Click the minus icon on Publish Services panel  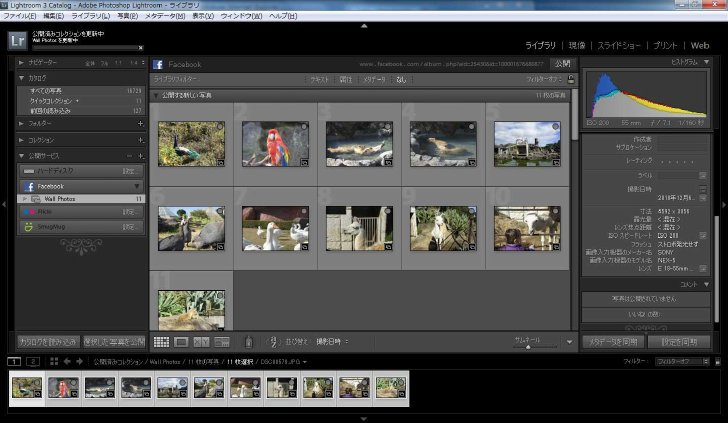tap(130, 156)
